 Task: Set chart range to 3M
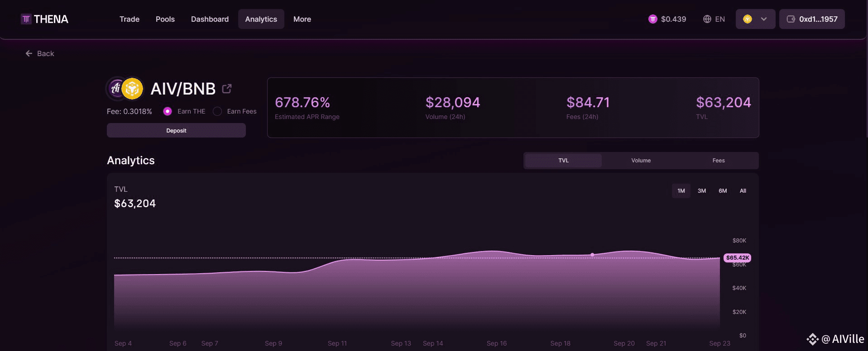(x=702, y=191)
